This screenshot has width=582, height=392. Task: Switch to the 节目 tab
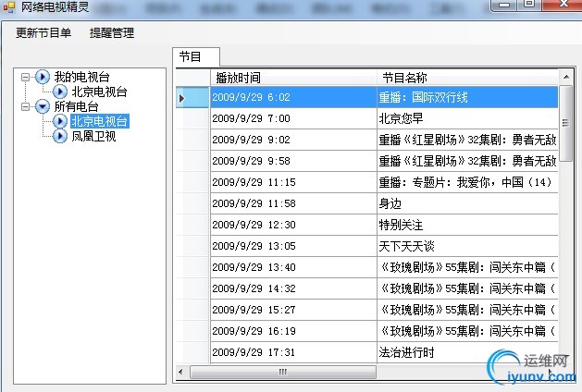tap(196, 56)
